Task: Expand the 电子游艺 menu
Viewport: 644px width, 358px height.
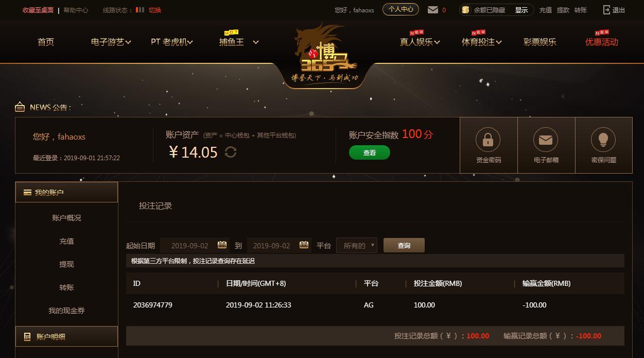Action: coord(111,42)
